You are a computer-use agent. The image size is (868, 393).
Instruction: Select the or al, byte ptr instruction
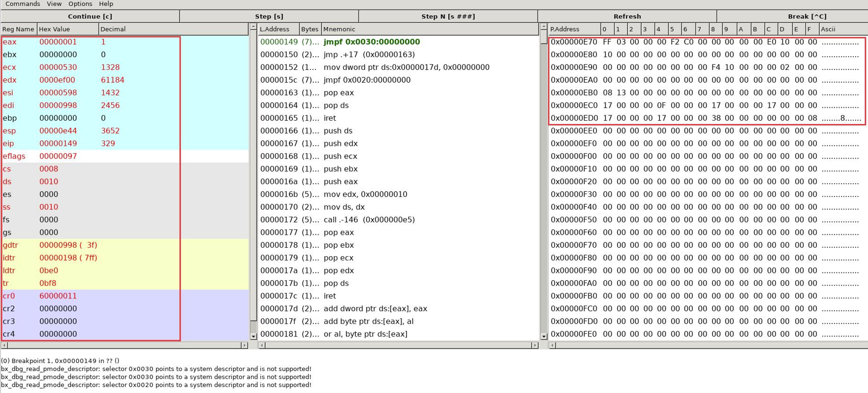tap(398, 334)
